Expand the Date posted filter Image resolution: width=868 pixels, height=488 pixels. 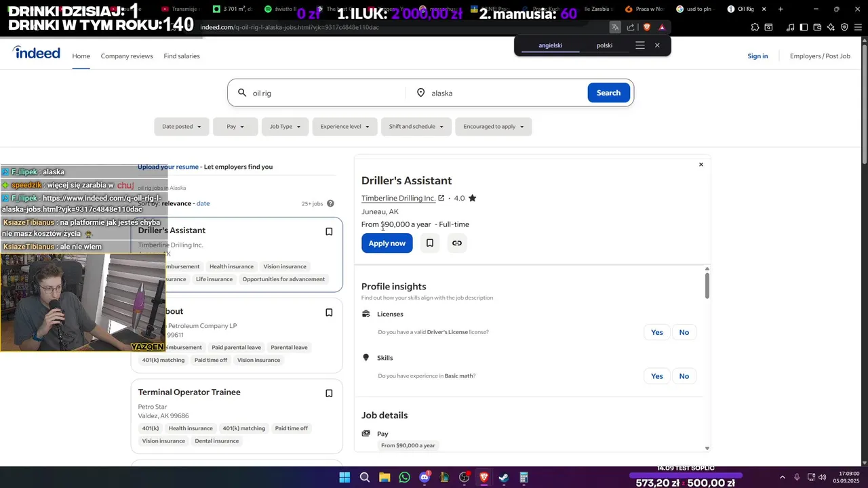[x=182, y=127]
